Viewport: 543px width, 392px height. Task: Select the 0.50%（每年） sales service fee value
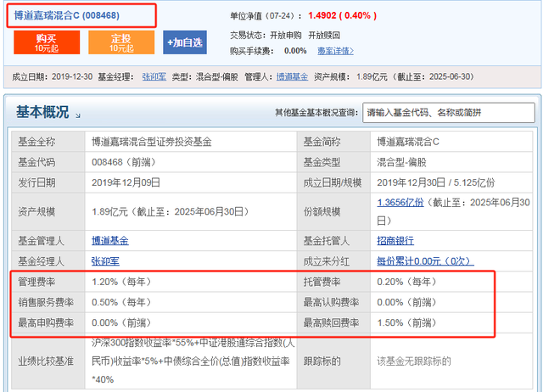click(x=121, y=302)
